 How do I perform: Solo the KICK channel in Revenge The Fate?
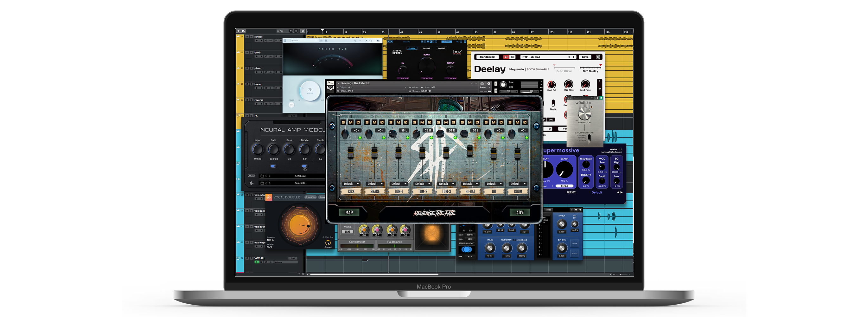(343, 122)
